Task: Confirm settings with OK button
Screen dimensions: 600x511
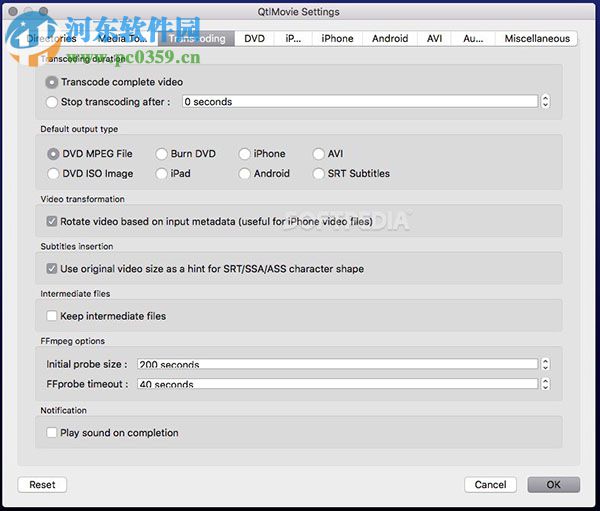Action: (x=553, y=485)
